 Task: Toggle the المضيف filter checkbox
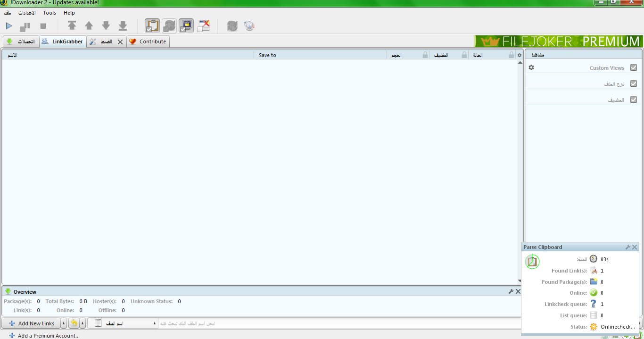pyautogui.click(x=633, y=100)
